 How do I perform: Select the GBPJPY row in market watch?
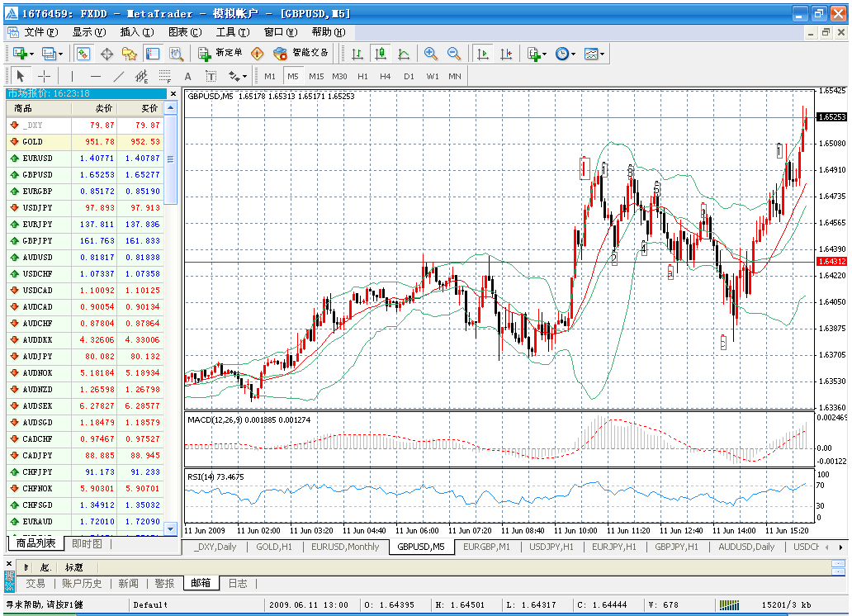tap(84, 240)
